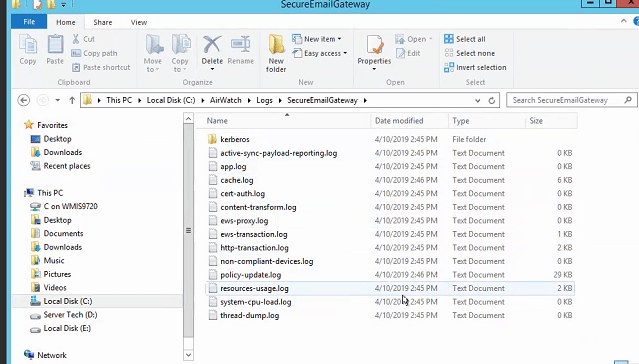Image resolution: width=639 pixels, height=364 pixels.
Task: Expand the address bar history dropdown
Action: pyautogui.click(x=478, y=101)
